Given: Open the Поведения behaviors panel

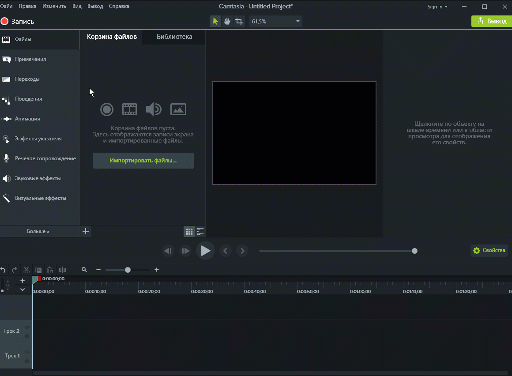Looking at the screenshot, I should [40, 99].
